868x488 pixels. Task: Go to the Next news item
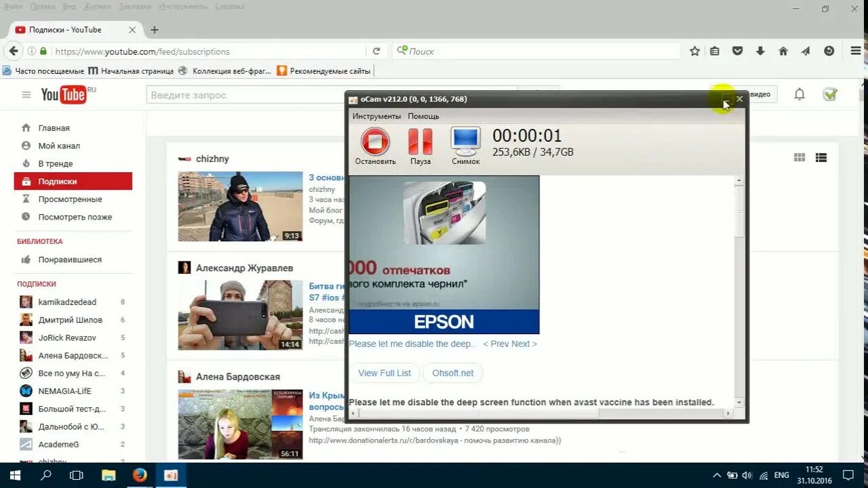tap(524, 344)
